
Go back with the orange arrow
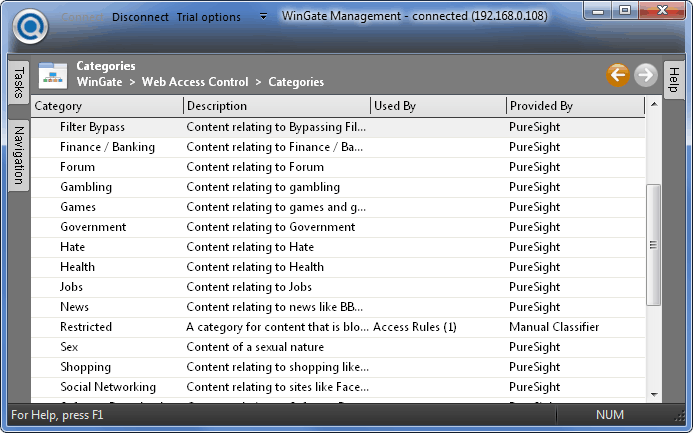(617, 75)
